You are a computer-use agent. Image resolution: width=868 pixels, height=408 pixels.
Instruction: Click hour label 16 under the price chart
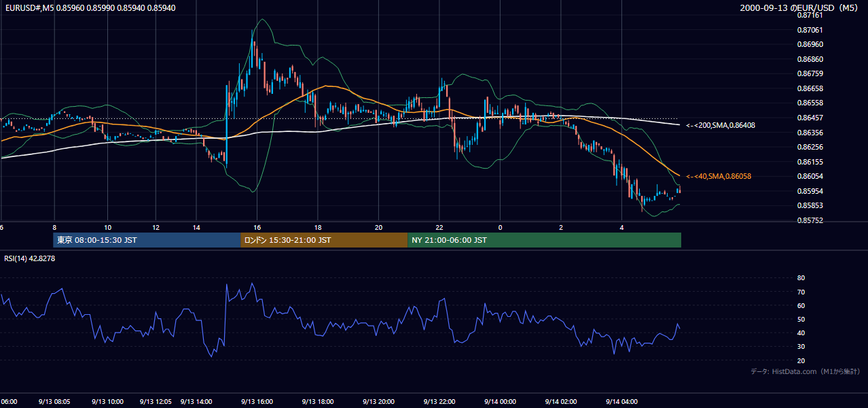click(257, 227)
